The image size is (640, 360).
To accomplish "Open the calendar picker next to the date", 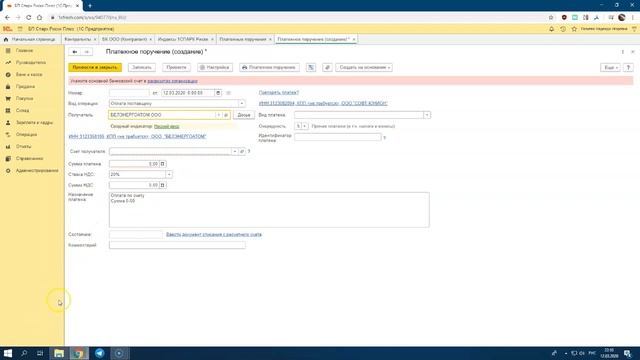I will click(218, 93).
